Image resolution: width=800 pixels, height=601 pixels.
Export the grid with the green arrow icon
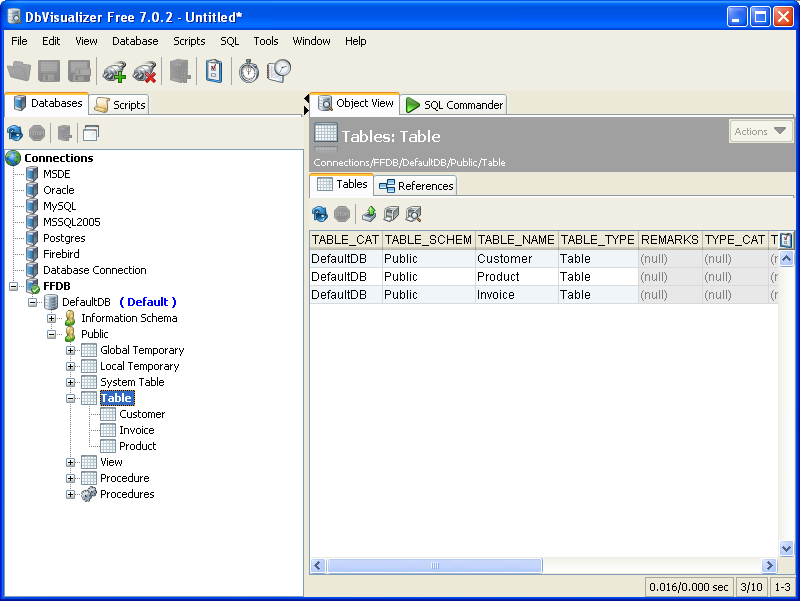click(x=369, y=214)
